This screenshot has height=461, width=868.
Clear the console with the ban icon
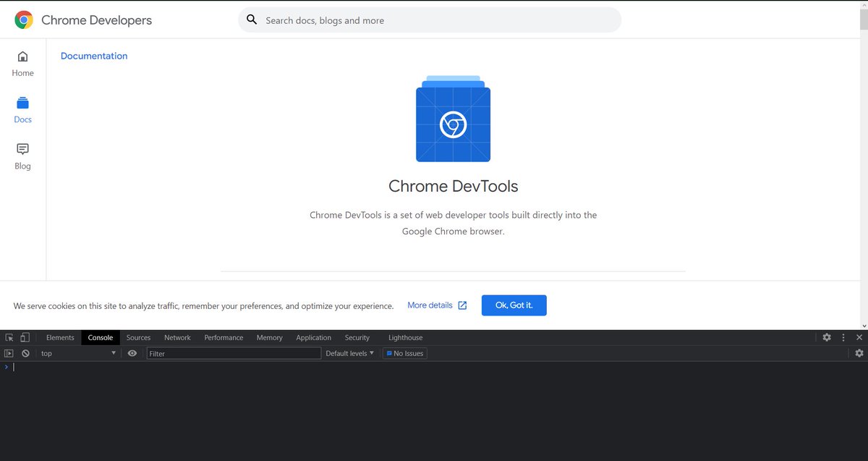[x=25, y=353]
